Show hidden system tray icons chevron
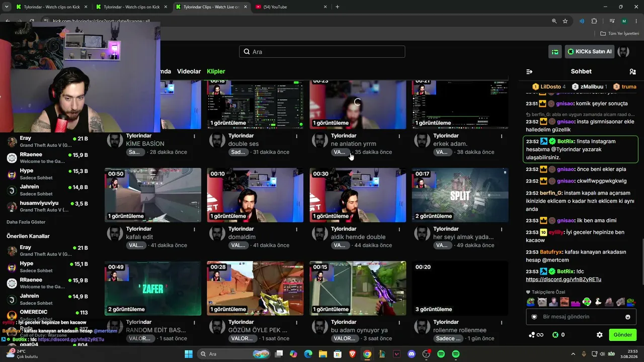 (x=574, y=354)
